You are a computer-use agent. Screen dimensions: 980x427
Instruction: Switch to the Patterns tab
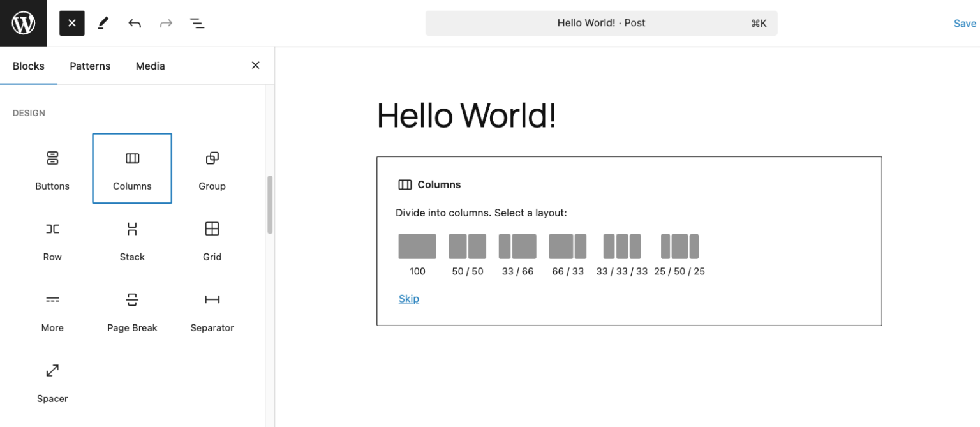point(90,66)
